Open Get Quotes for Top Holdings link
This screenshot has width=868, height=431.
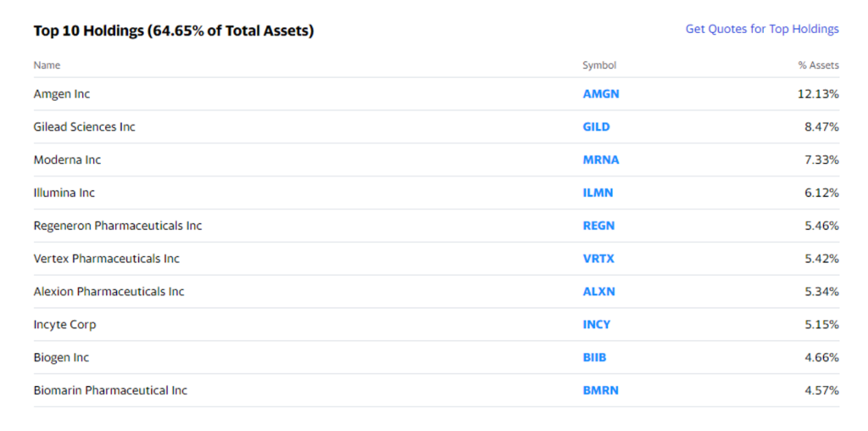762,29
